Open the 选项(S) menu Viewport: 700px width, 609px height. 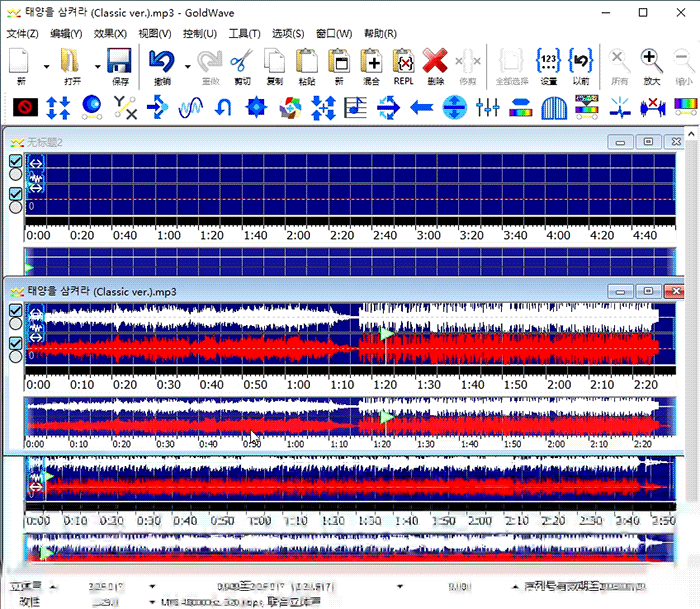point(288,33)
